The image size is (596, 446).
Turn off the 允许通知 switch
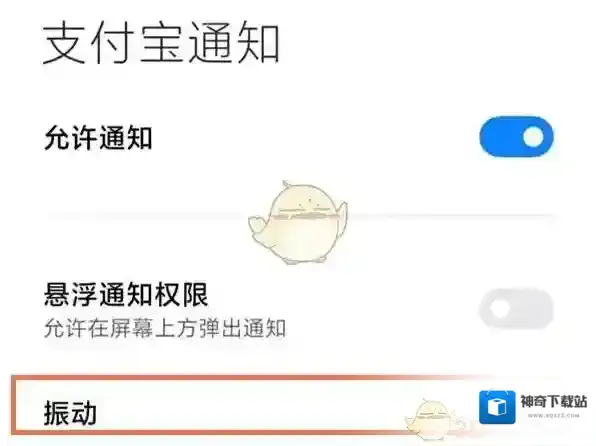(x=517, y=137)
